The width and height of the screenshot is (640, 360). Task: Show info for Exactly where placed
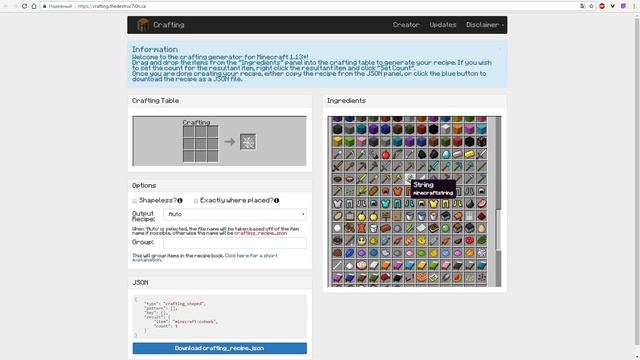(277, 200)
